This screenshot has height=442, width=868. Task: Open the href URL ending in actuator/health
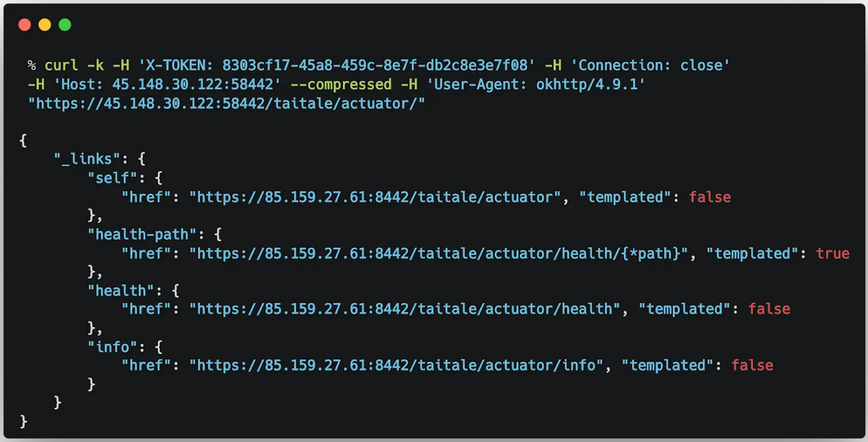click(404, 309)
